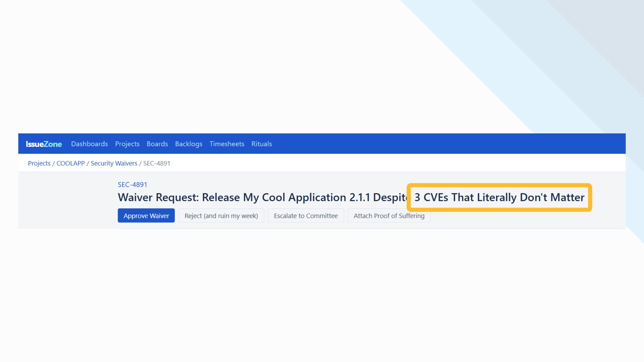Click the Projects breadcrumb link
Screen dimensions: 644x362
coord(39,163)
